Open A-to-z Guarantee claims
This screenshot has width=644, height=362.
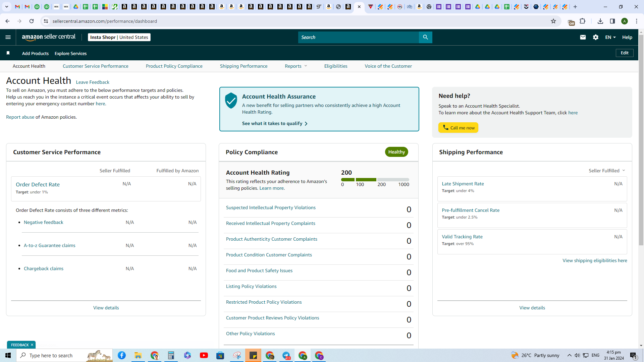(50, 245)
